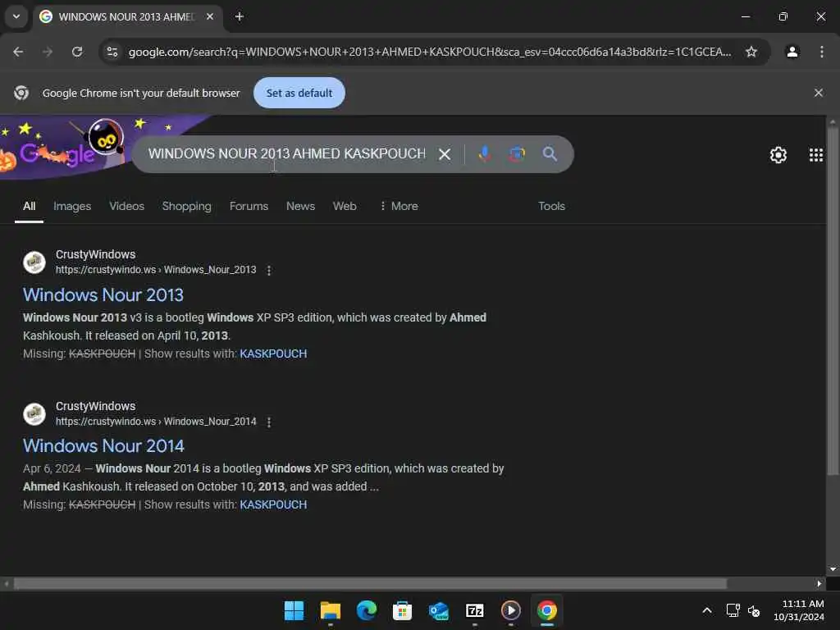The width and height of the screenshot is (840, 630).
Task: Switch to Shopping results tab
Action: tap(186, 206)
